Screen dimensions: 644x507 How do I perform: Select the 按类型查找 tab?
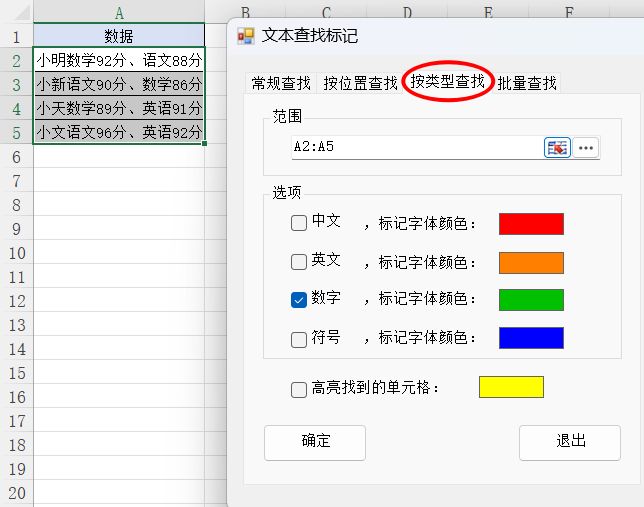click(447, 82)
